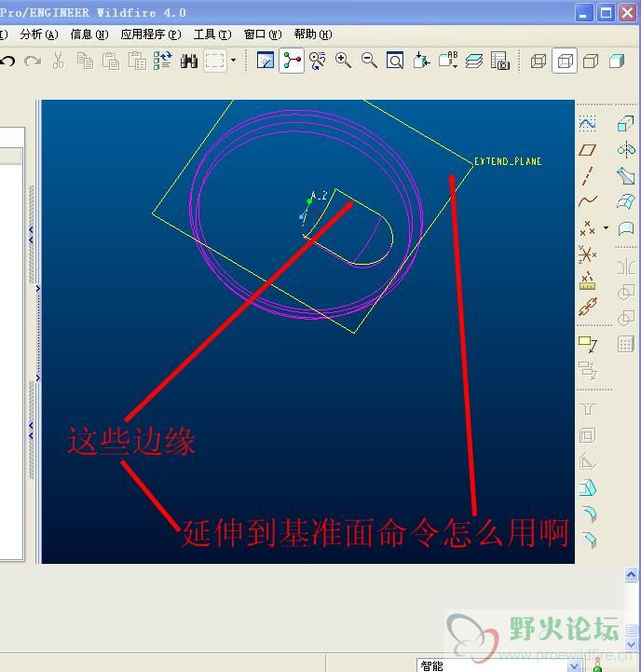The image size is (641, 672).
Task: Open the Layers icon
Action: [474, 61]
